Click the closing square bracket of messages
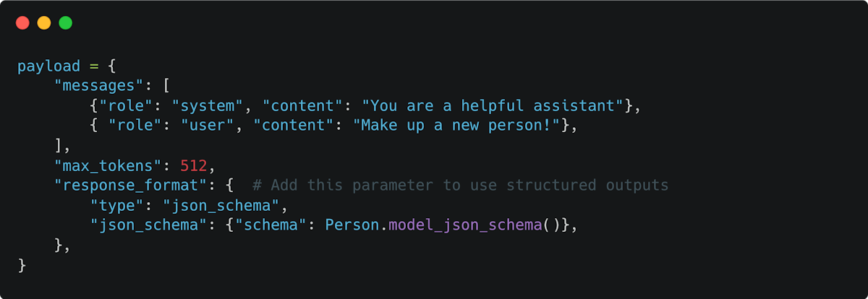868x299 pixels. click(x=58, y=146)
